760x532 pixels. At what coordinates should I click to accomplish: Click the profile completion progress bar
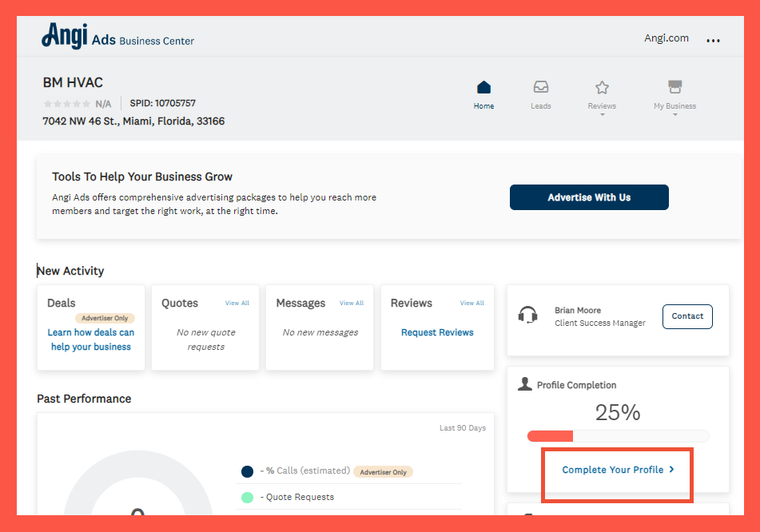pyautogui.click(x=618, y=436)
